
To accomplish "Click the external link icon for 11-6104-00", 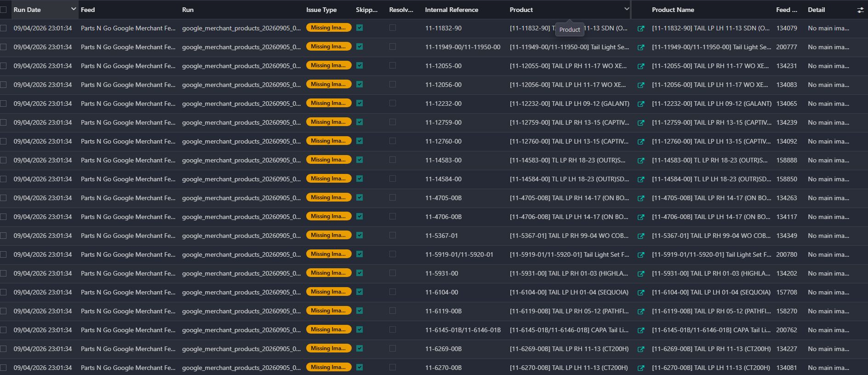I will 641,293.
